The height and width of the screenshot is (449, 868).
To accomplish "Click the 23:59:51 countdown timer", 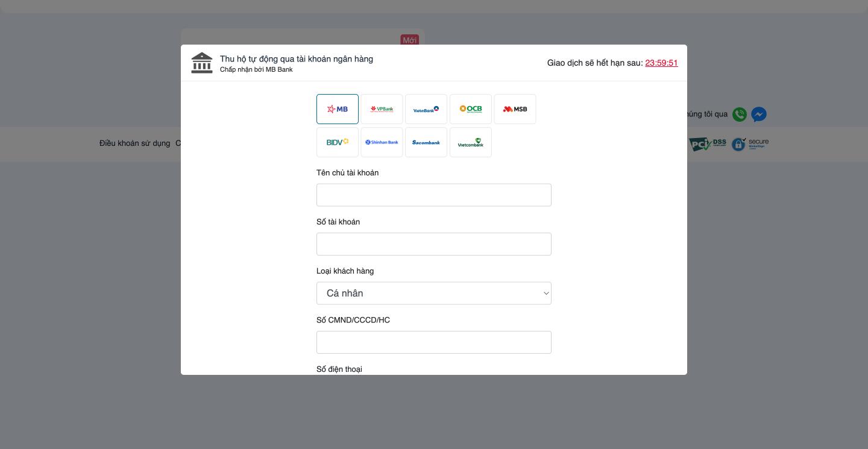I will point(661,63).
